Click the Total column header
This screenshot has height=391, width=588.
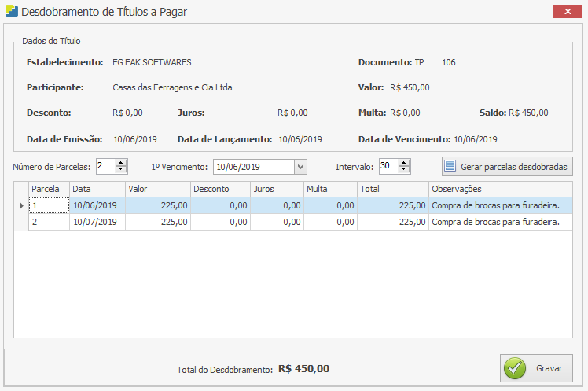pyautogui.click(x=392, y=189)
